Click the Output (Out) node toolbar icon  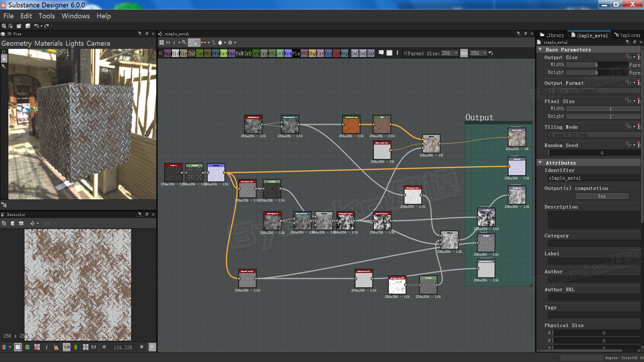[371, 53]
